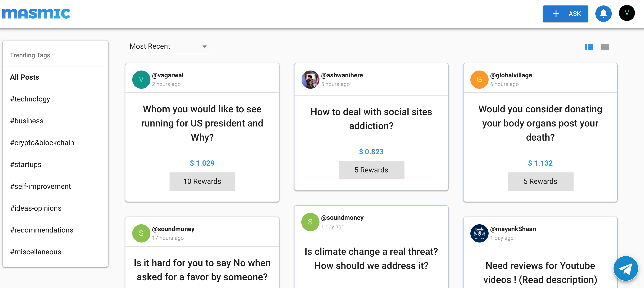Click the $ 0.823 reward amount
Image resolution: width=644 pixels, height=288 pixels.
(371, 152)
